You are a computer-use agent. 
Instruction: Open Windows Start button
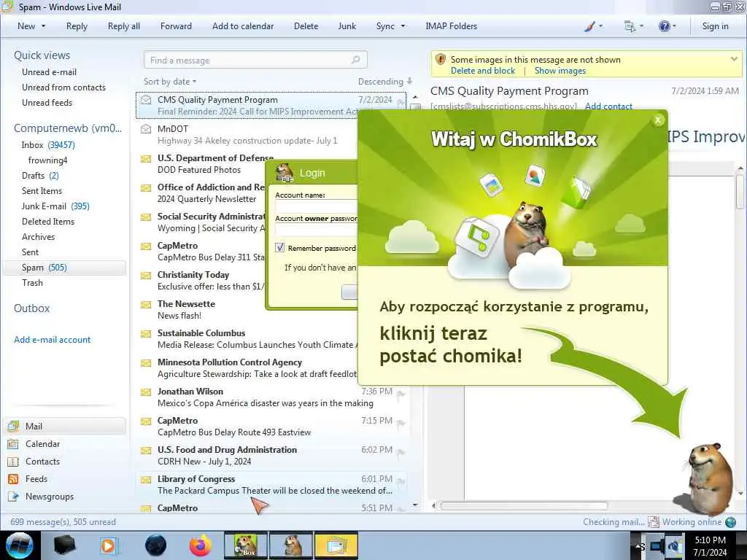19,545
